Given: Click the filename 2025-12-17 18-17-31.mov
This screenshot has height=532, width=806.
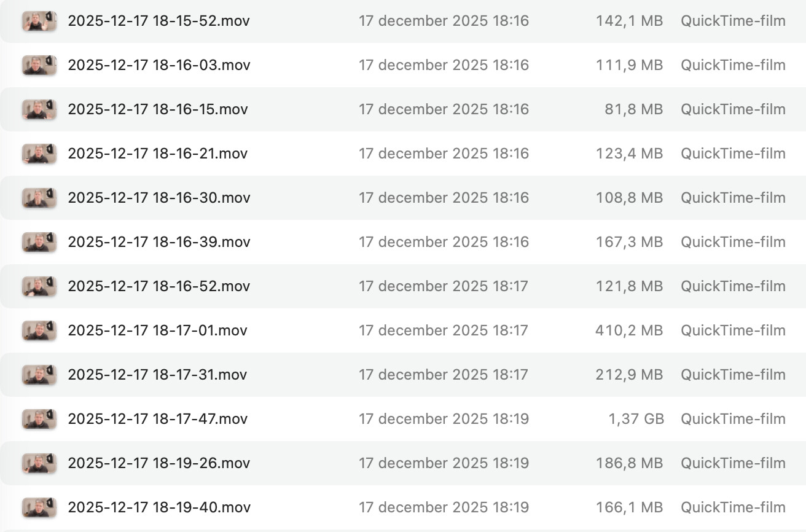Looking at the screenshot, I should [157, 375].
